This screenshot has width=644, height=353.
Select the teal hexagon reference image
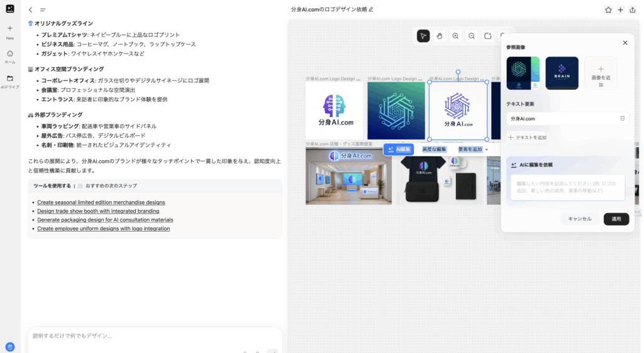(x=523, y=73)
